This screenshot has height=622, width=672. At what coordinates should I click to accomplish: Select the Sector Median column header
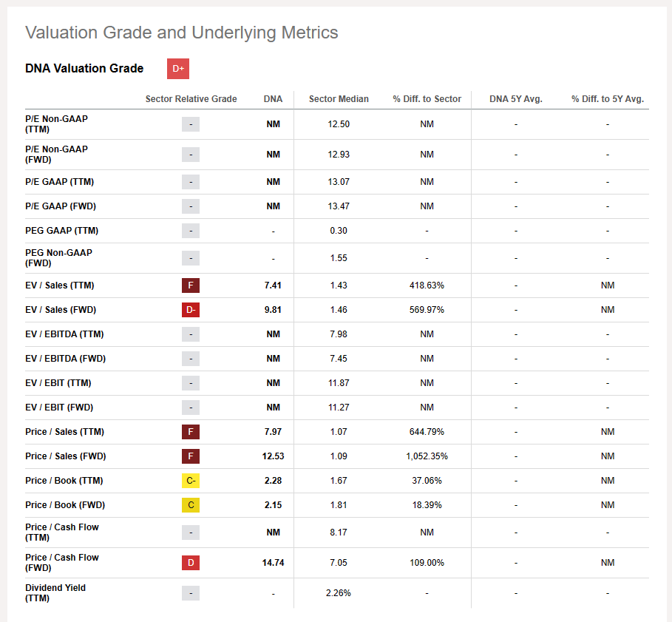(339, 99)
